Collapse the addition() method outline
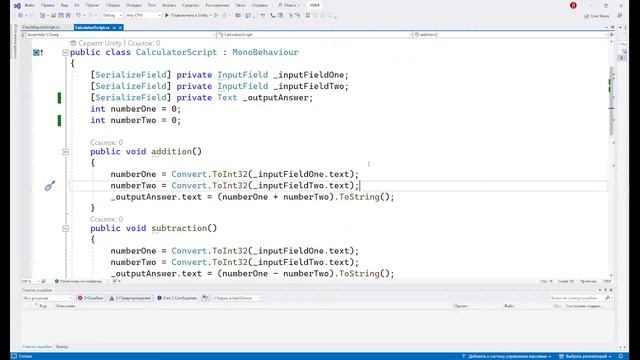 [65, 152]
